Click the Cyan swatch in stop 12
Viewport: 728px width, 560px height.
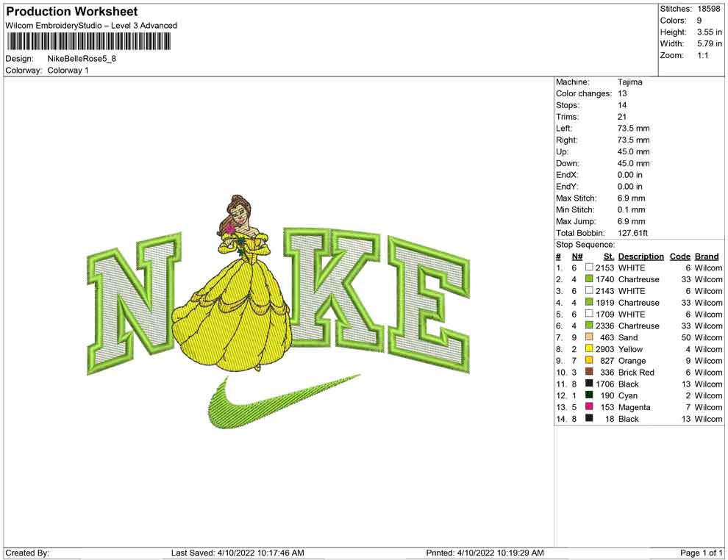point(589,395)
